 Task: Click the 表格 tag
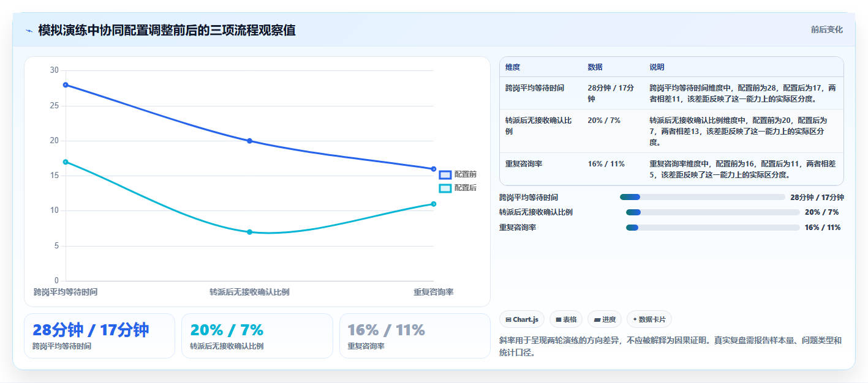[566, 319]
